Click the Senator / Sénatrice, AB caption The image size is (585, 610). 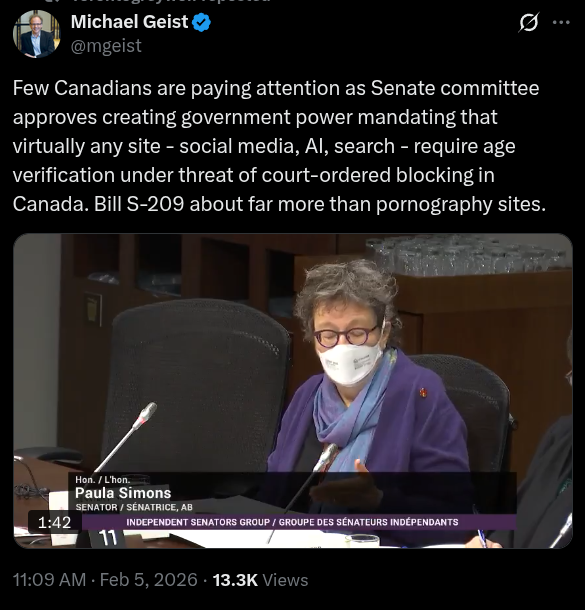tap(134, 507)
